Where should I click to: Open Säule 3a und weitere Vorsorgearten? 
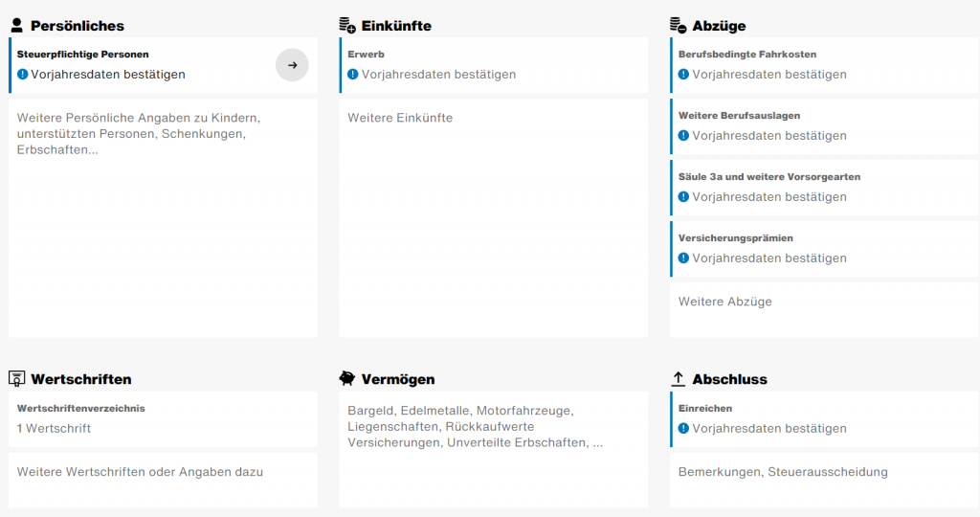click(824, 188)
